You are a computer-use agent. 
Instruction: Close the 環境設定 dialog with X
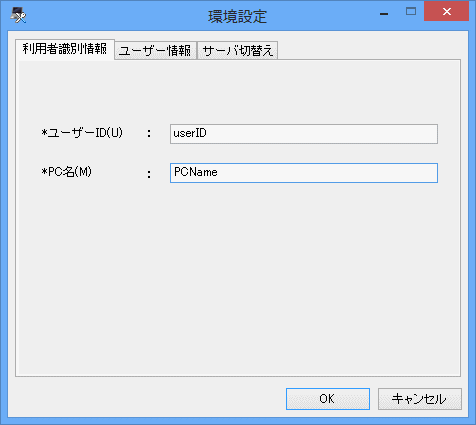pyautogui.click(x=447, y=12)
